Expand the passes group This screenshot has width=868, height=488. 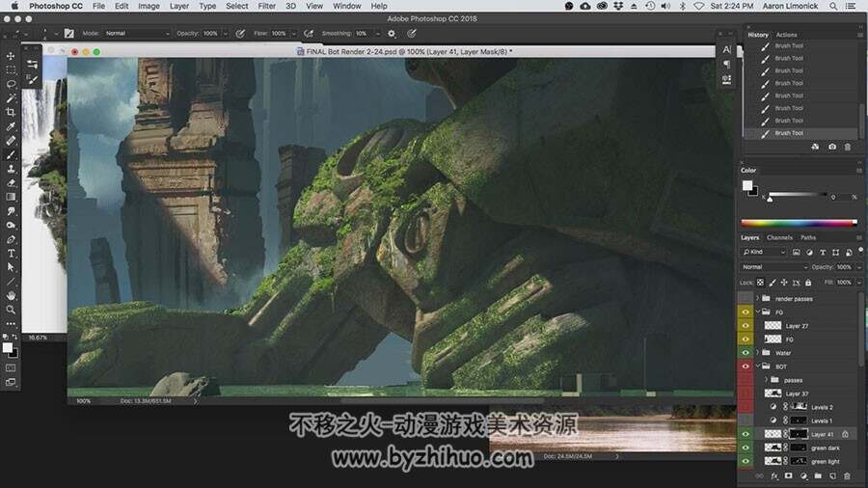point(766,380)
